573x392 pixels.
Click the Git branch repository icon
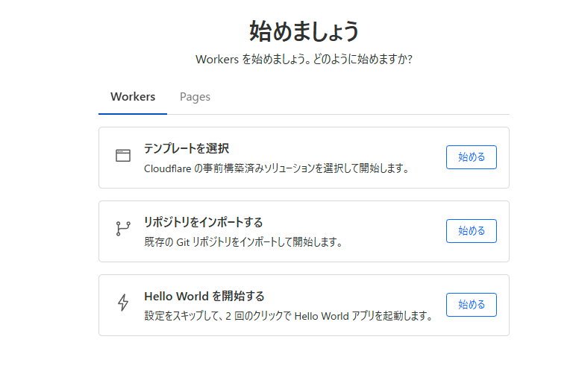click(123, 229)
